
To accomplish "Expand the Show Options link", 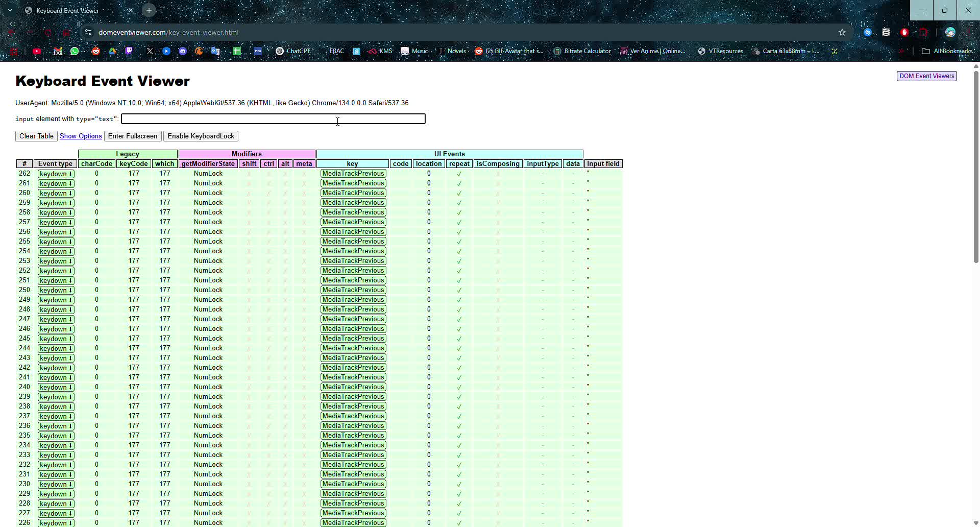I will 81,136.
